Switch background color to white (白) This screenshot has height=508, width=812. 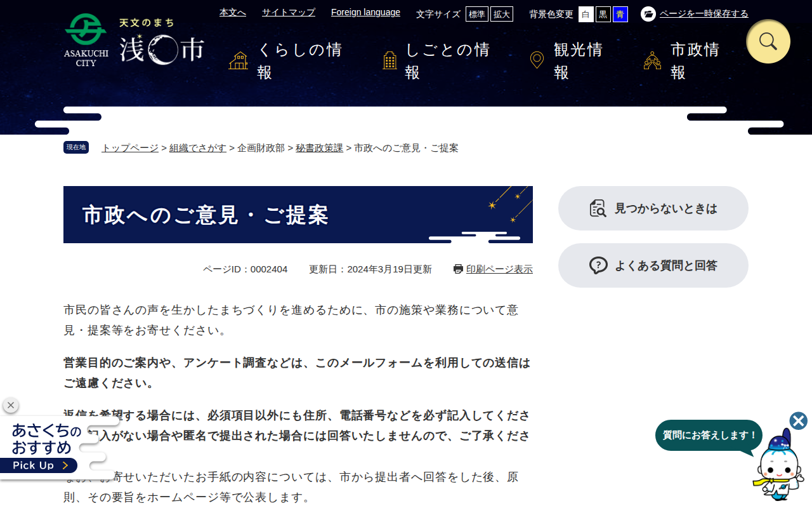[x=586, y=14]
